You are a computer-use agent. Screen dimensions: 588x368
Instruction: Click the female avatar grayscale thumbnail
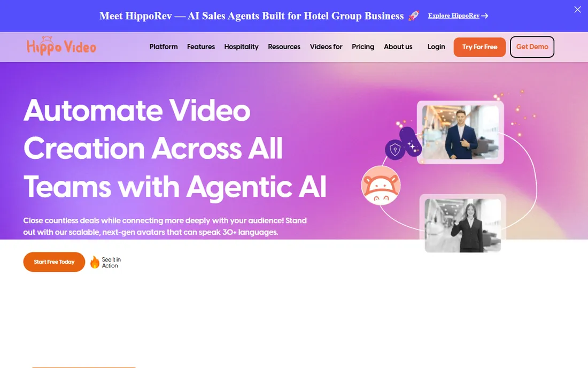tap(462, 225)
